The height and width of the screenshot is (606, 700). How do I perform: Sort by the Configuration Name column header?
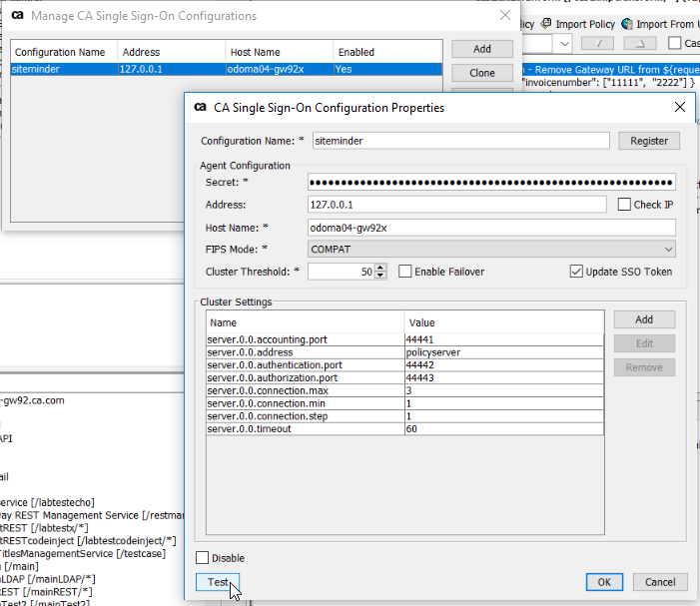[x=64, y=52]
